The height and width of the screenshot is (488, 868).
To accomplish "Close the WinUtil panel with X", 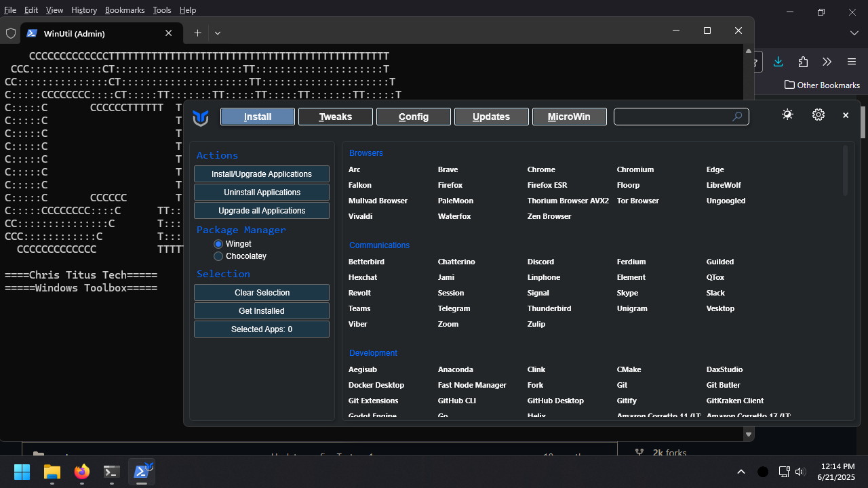I will click(x=846, y=115).
